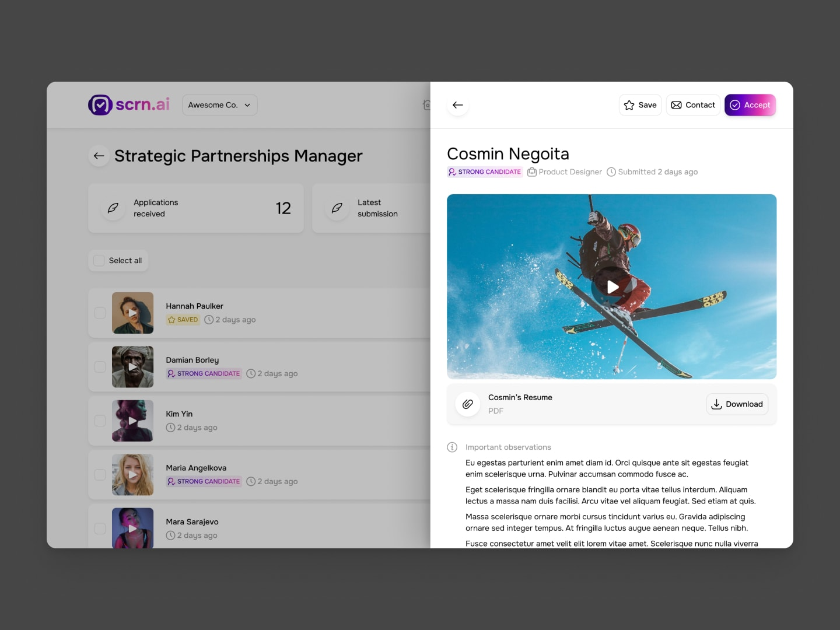The image size is (840, 630).
Task: Play Maria Angelkova's video thumbnail
Action: click(x=133, y=475)
